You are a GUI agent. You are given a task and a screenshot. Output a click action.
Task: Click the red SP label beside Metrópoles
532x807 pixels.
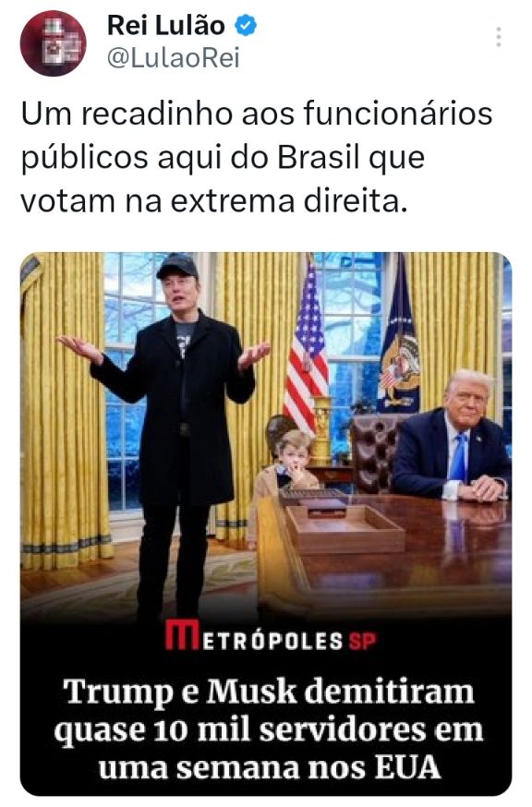point(363,642)
